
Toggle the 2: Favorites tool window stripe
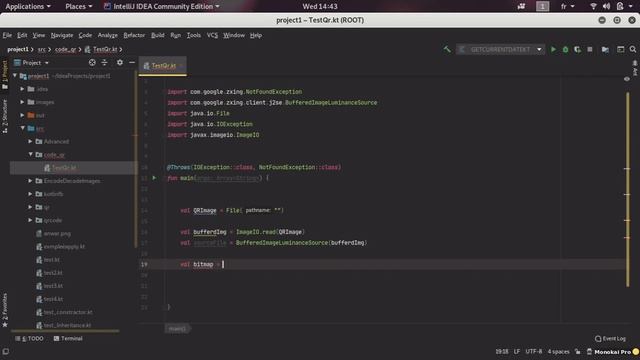[4, 310]
